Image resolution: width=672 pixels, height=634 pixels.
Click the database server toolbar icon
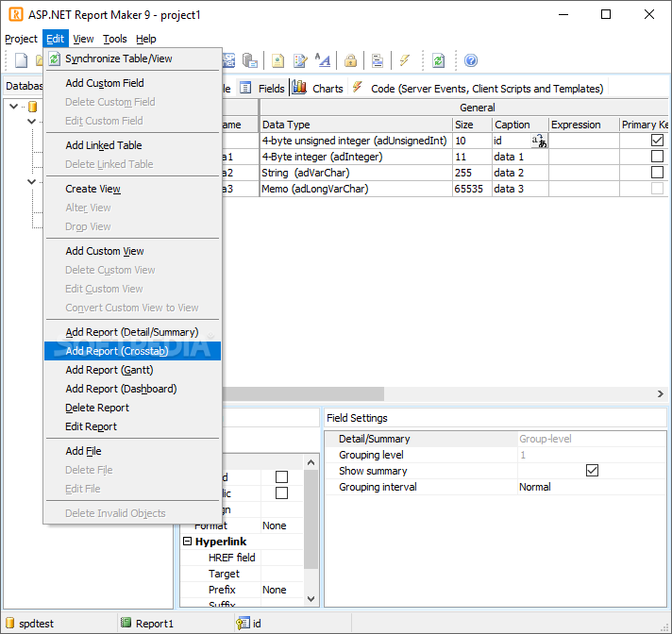click(249, 60)
